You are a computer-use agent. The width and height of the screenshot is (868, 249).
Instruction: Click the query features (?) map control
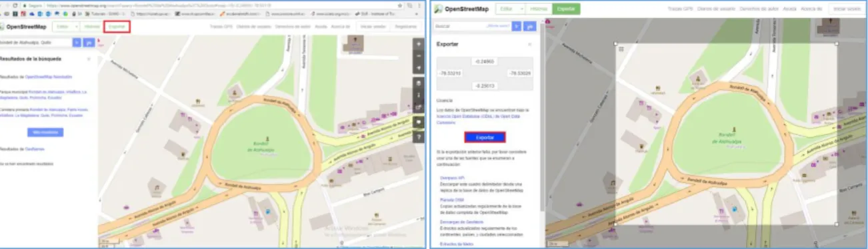(419, 136)
